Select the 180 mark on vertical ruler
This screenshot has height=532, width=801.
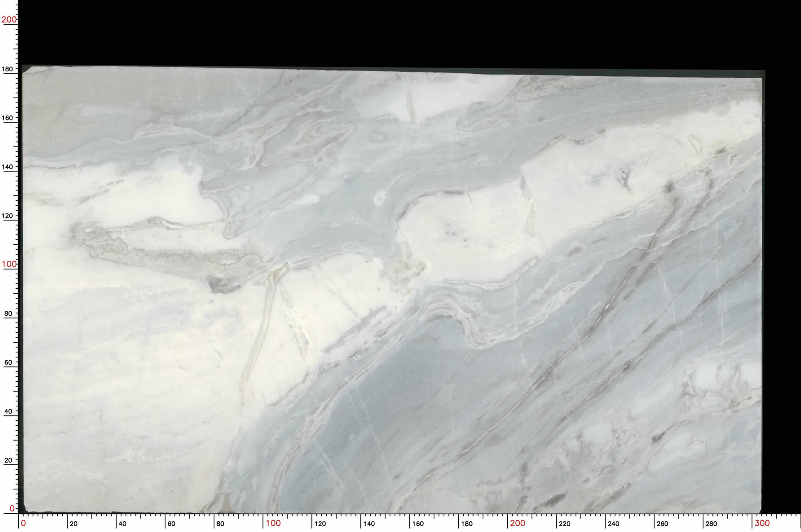(x=8, y=69)
